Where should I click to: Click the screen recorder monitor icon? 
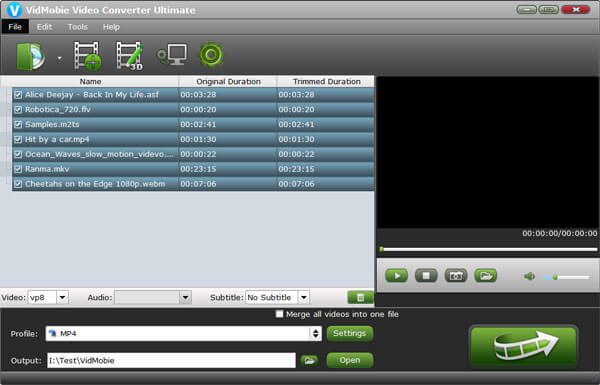pyautogui.click(x=172, y=55)
